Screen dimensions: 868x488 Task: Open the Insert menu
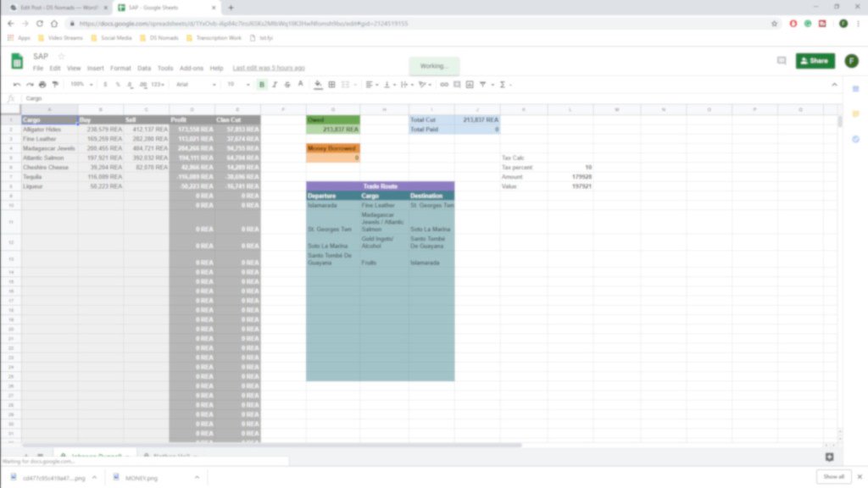pos(95,69)
